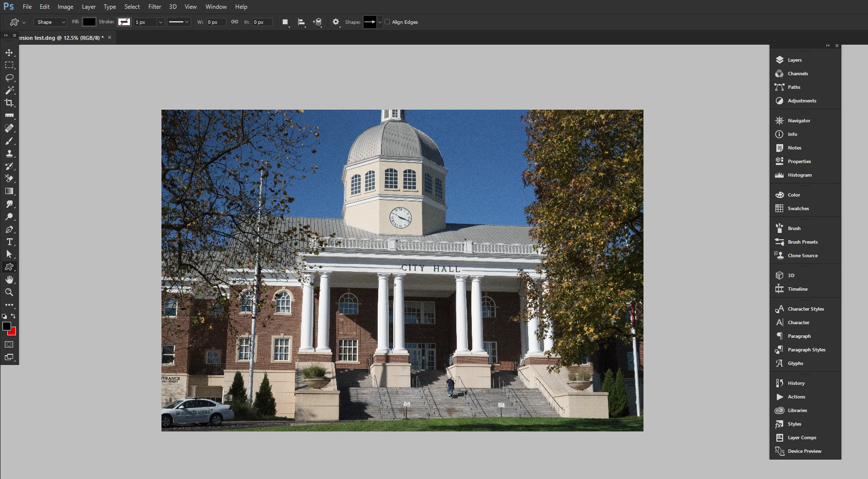Select the Hand tool
Screen dimensions: 868x479
[9, 280]
